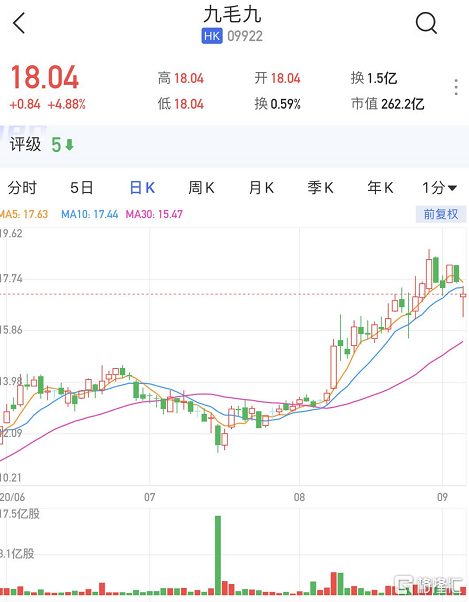The height and width of the screenshot is (602, 469).
Task: Tap the 低 18.04 low price
Action: tap(181, 104)
